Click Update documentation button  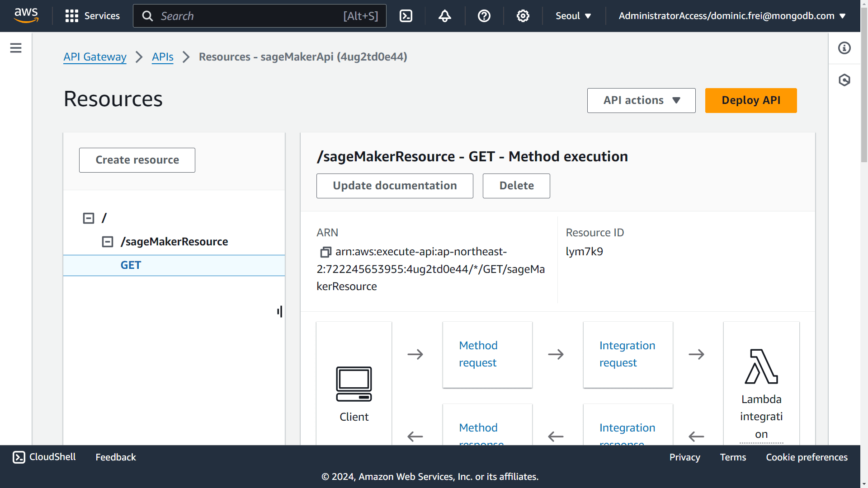click(x=395, y=186)
